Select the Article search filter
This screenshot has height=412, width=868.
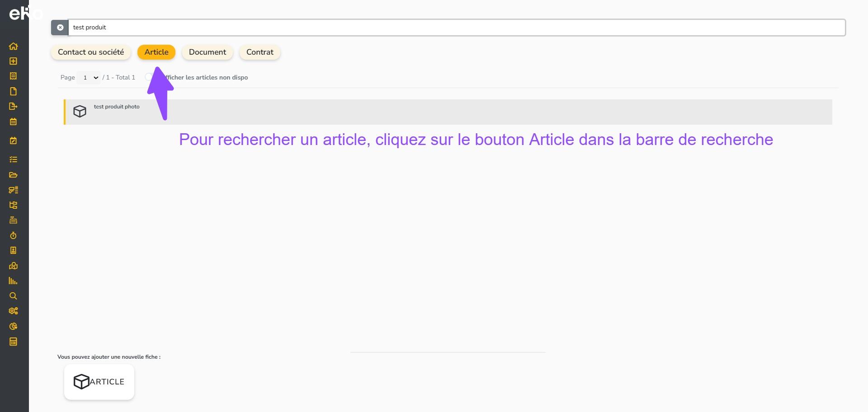156,52
